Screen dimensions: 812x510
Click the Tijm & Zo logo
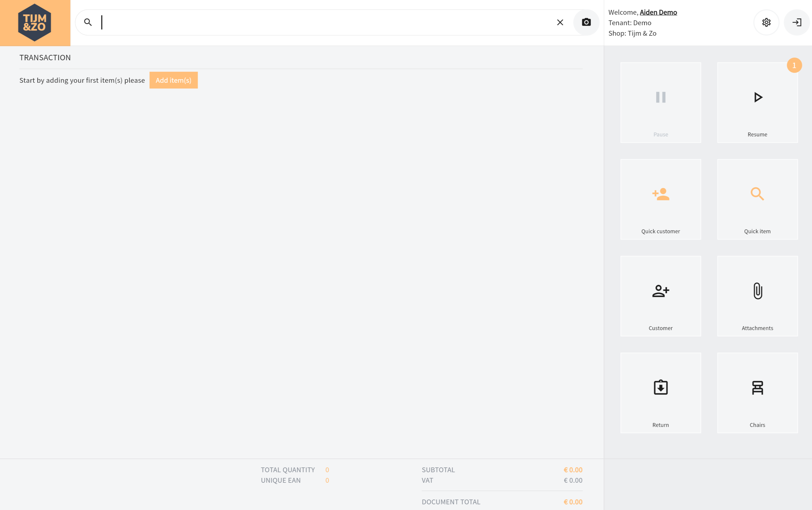click(x=35, y=22)
